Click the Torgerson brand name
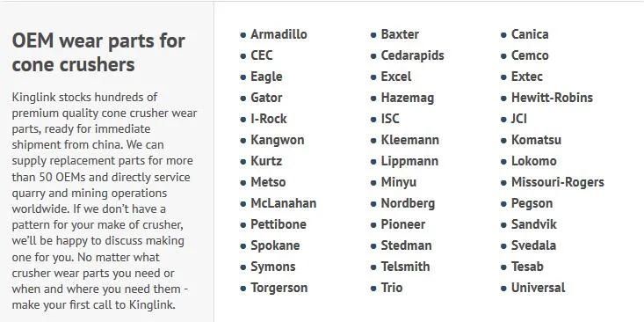Viewport: 644px width, 322px height. tap(279, 288)
